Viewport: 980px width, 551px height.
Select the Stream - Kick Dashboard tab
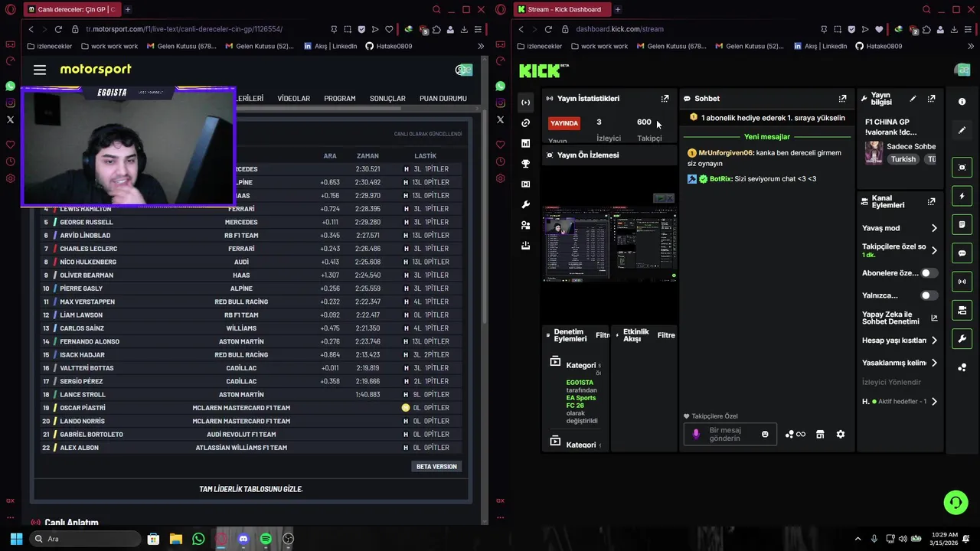560,9
